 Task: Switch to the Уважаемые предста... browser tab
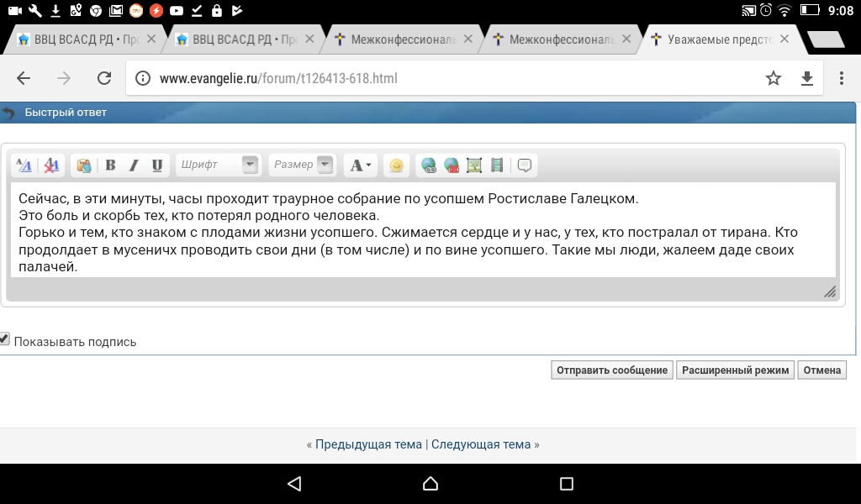[x=717, y=39]
